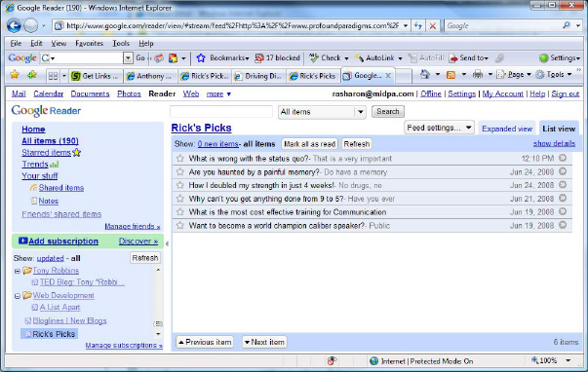The image size is (588, 372).
Task: Click the browser Home icon
Action: [x=425, y=74]
